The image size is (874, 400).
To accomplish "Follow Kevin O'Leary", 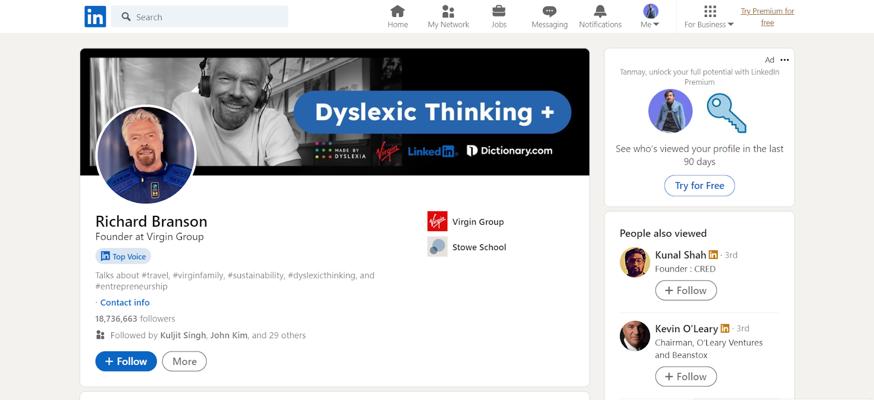I will [686, 377].
